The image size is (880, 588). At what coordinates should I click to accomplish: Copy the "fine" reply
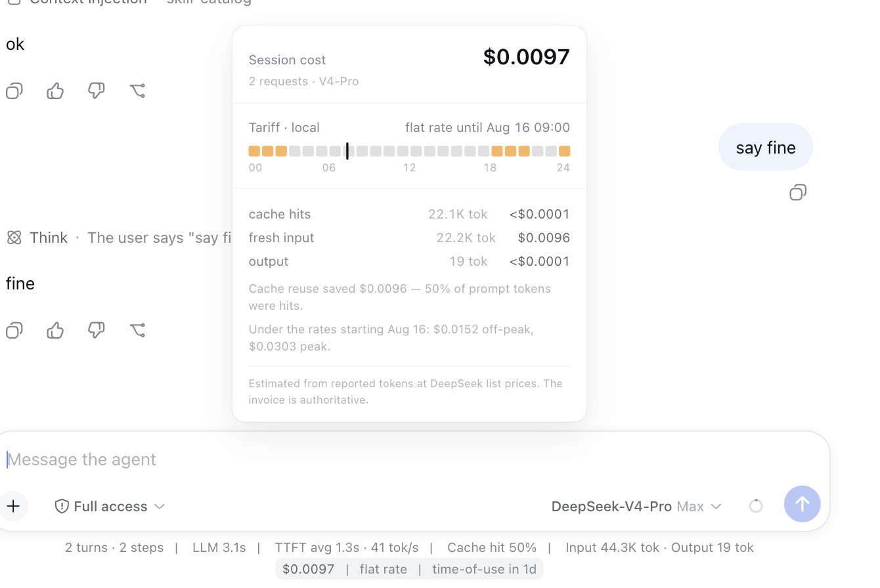(14, 330)
